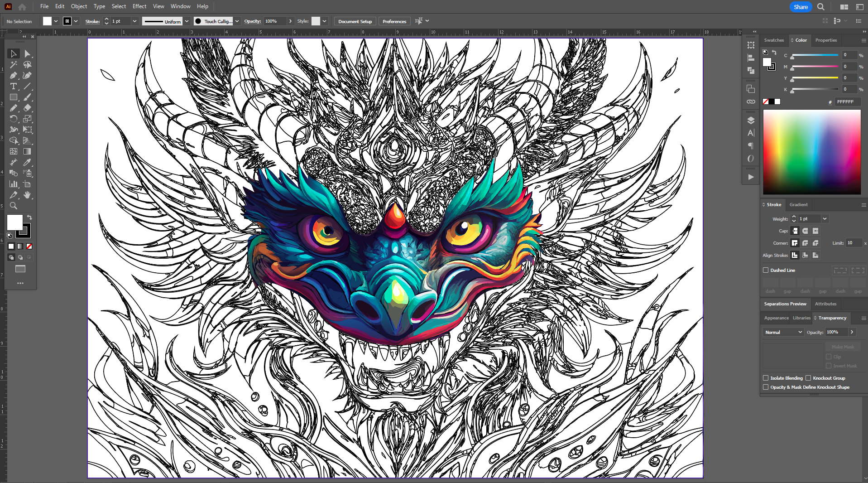Choose the Scale tool
The height and width of the screenshot is (483, 868).
[x=27, y=119]
